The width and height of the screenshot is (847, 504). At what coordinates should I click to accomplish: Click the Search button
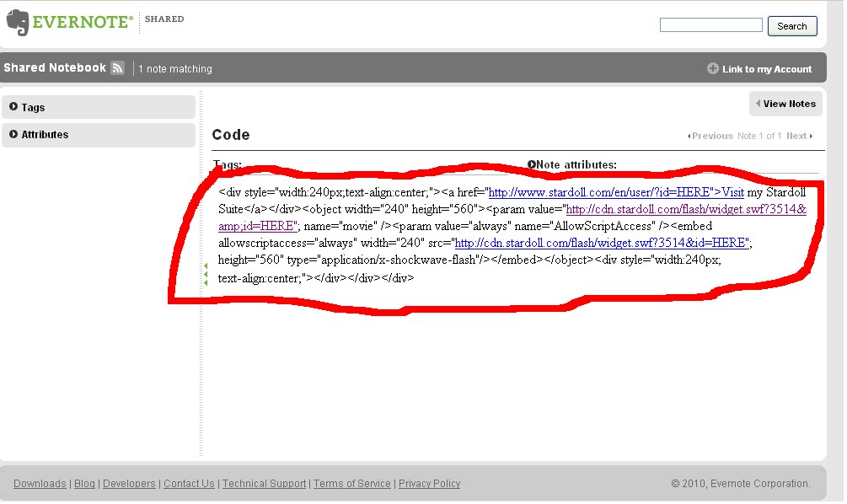pyautogui.click(x=792, y=26)
